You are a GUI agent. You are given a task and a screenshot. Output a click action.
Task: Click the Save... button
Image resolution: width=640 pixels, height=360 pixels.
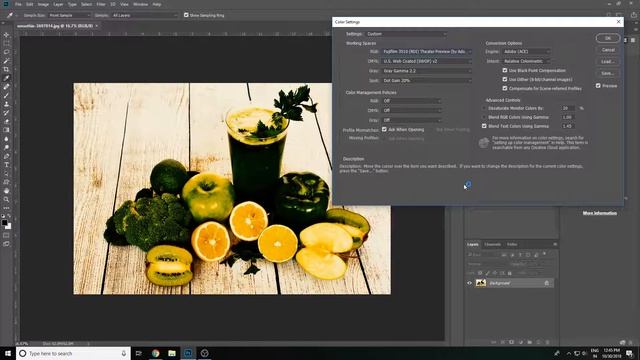tap(608, 73)
